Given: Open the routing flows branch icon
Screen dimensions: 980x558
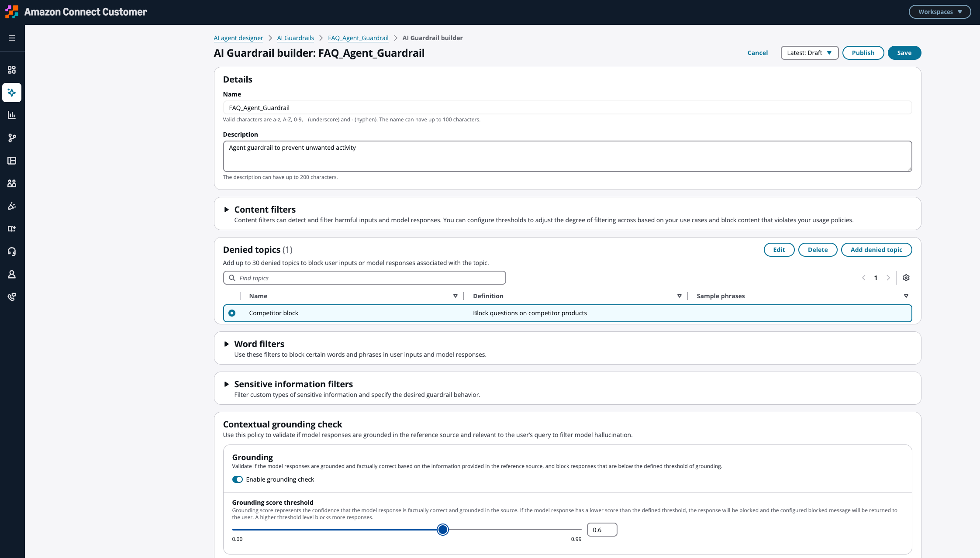Looking at the screenshot, I should click(12, 138).
